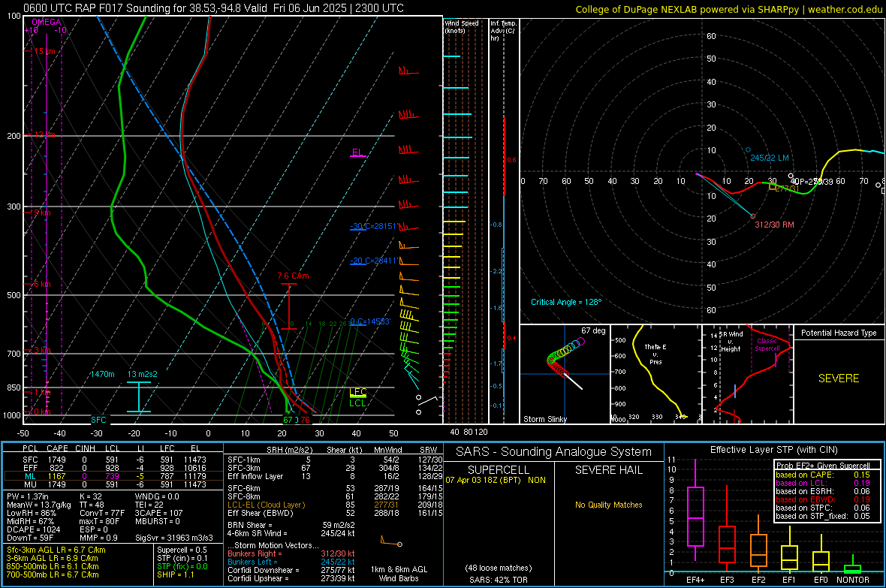Open the weather.cod.edu NEXLAB credit text

tap(728, 9)
